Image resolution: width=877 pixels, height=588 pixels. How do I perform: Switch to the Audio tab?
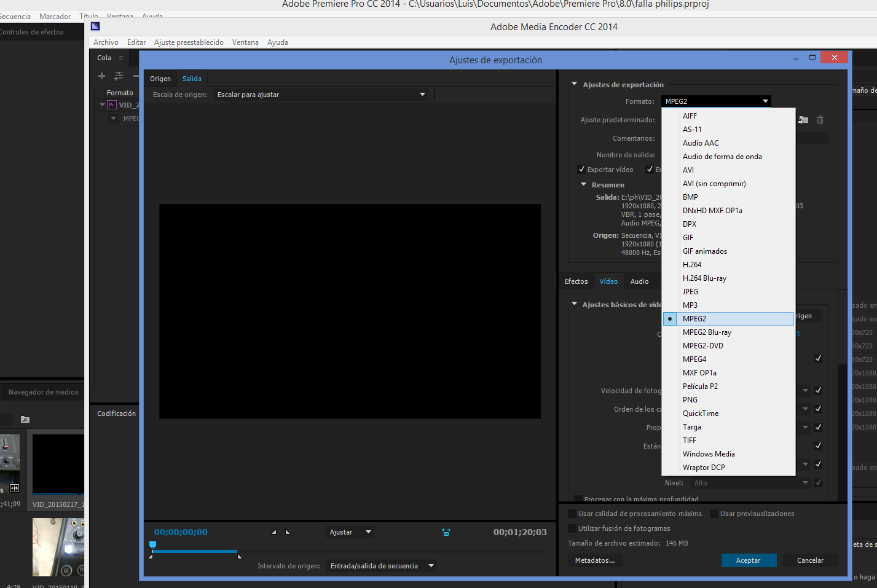tap(640, 281)
